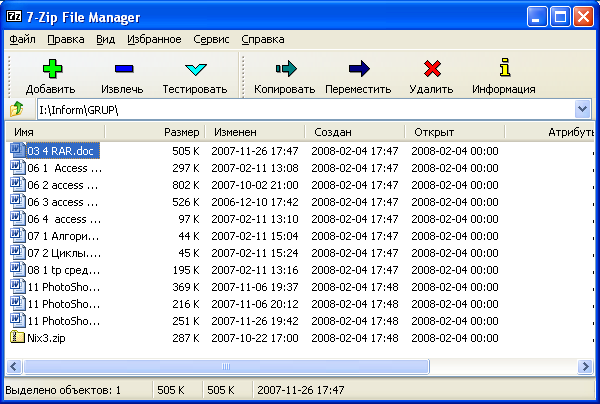Maximize the 7-Zip File Manager window
The image size is (600, 404).
pos(560,16)
